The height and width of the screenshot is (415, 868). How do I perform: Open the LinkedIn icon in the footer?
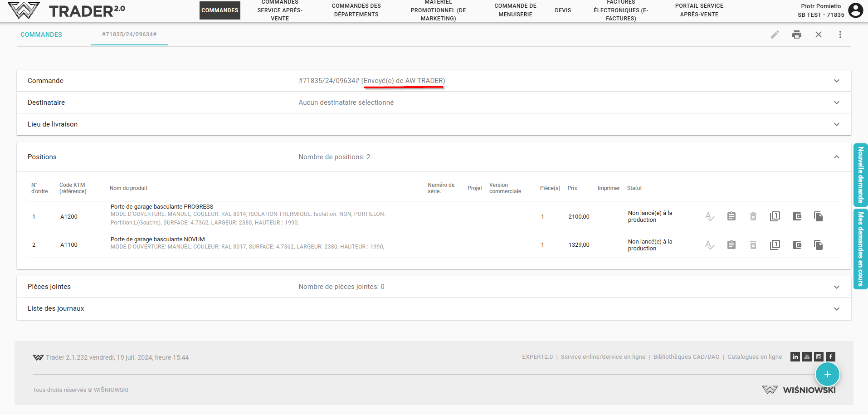(x=795, y=357)
